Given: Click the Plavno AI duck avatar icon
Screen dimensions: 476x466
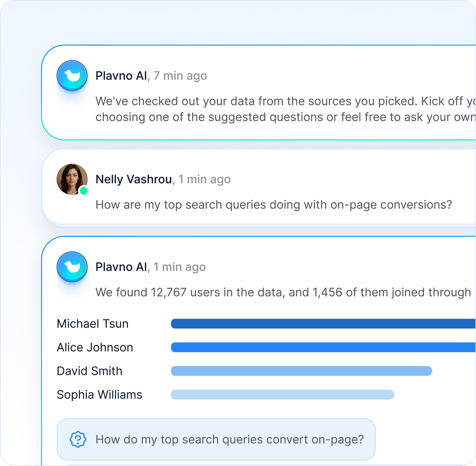Looking at the screenshot, I should [72, 76].
